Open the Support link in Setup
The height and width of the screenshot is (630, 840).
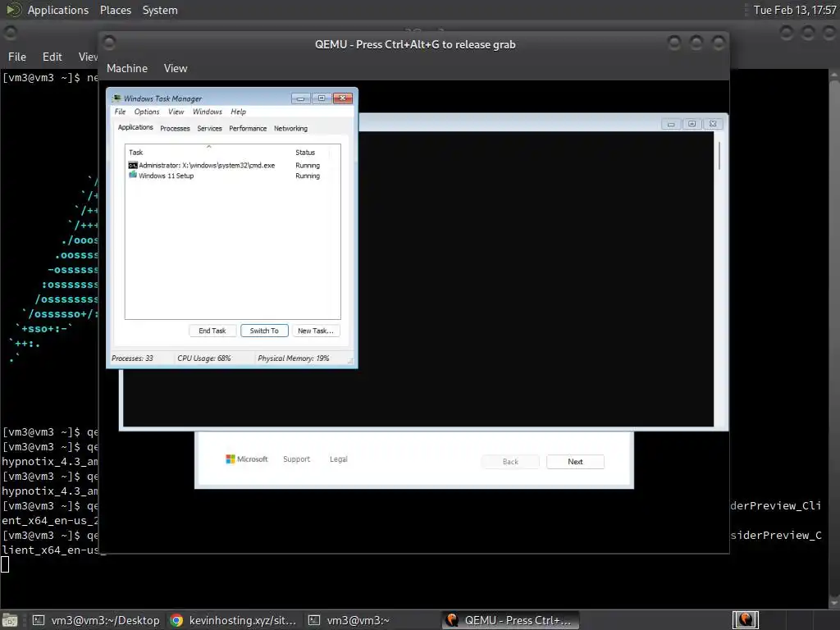pos(296,459)
